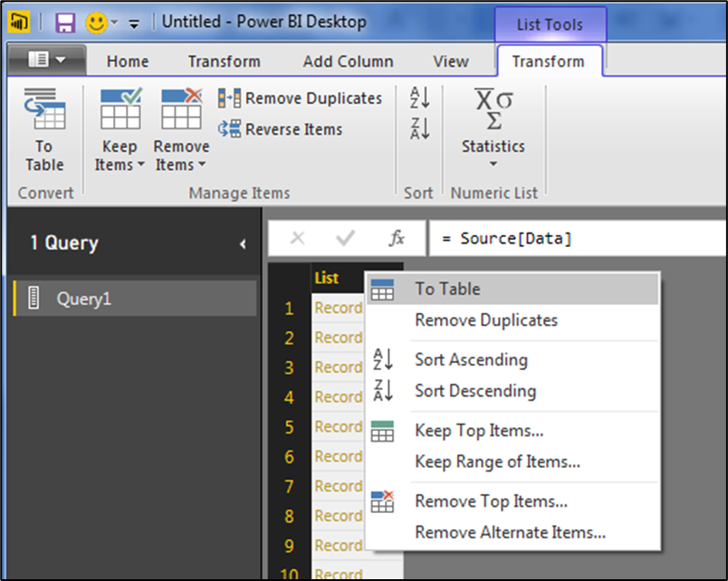The image size is (728, 581).
Task: Select the List Tools Transform tab
Action: [548, 62]
